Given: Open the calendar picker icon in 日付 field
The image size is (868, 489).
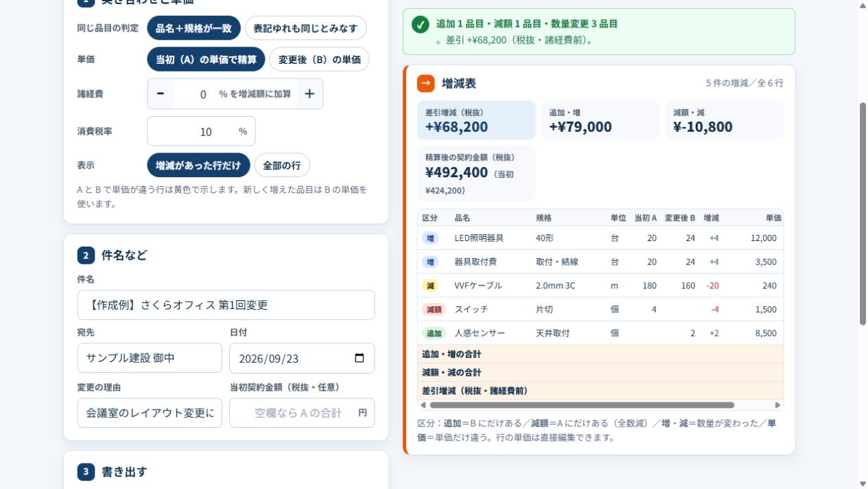Looking at the screenshot, I should coord(359,358).
